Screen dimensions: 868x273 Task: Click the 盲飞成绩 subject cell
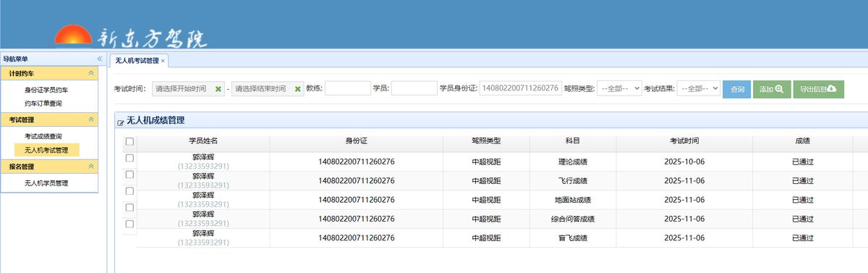[x=573, y=238]
